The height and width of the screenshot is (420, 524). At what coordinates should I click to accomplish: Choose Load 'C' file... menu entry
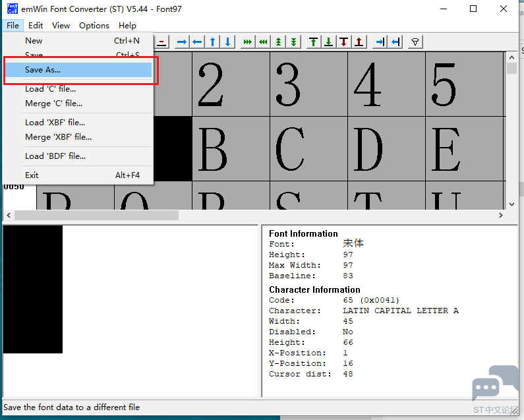79,89
